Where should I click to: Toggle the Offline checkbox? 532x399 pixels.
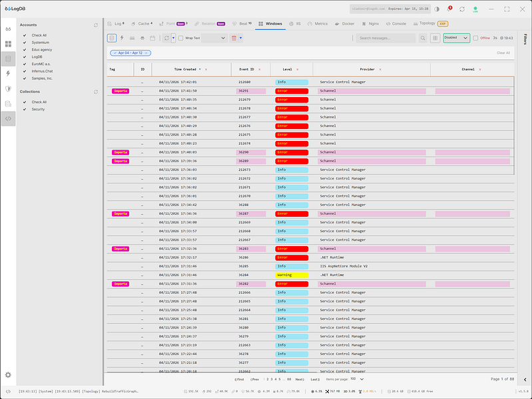tap(475, 38)
